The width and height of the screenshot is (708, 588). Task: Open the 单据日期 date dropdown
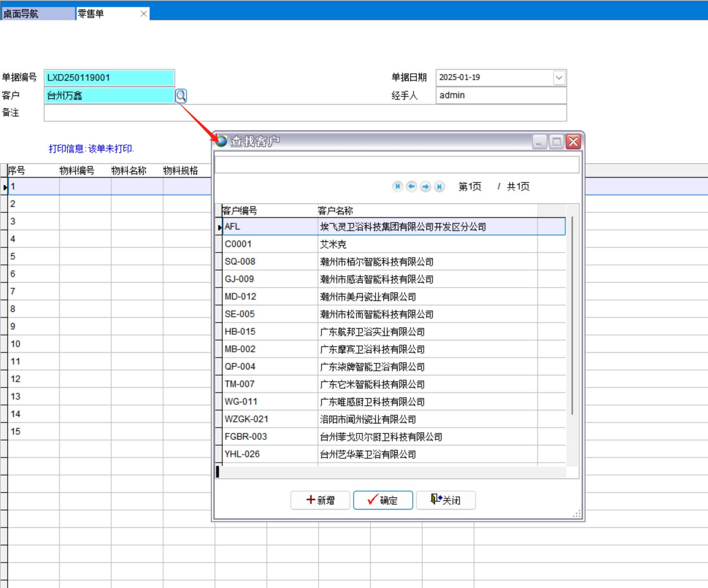[559, 78]
